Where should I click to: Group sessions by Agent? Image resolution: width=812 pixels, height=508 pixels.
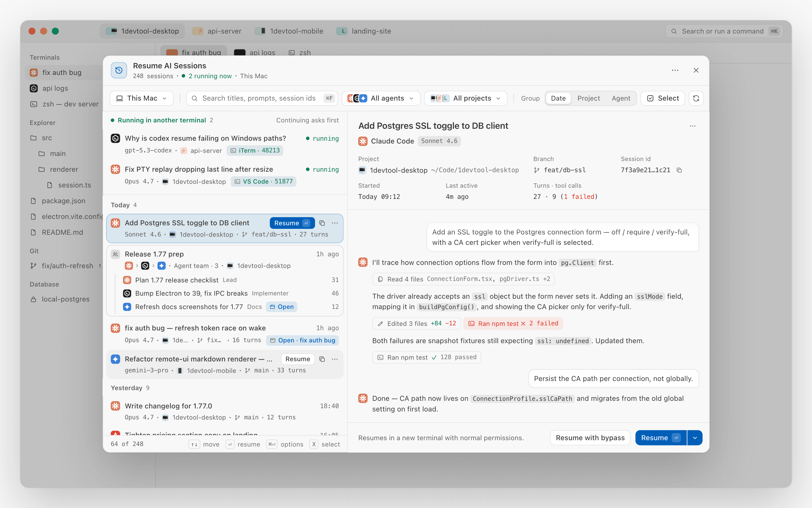(621, 98)
